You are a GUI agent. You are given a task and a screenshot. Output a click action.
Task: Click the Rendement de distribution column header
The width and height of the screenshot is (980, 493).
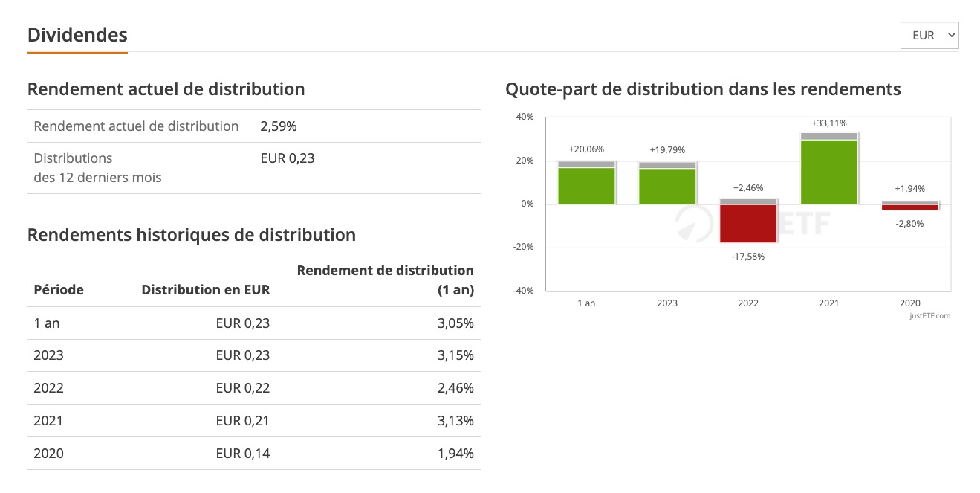[385, 280]
